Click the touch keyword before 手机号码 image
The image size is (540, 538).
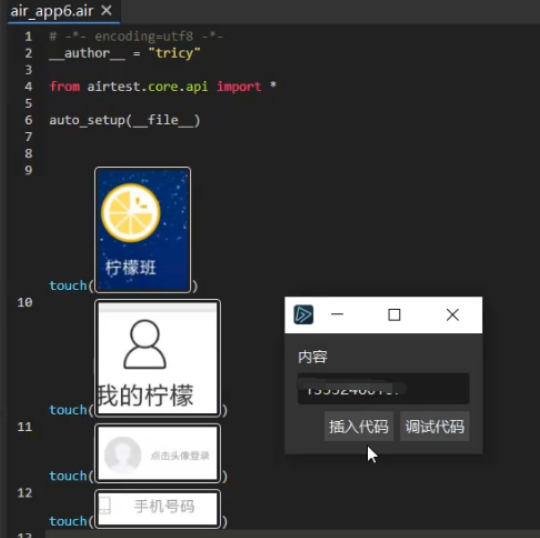pyautogui.click(x=68, y=521)
